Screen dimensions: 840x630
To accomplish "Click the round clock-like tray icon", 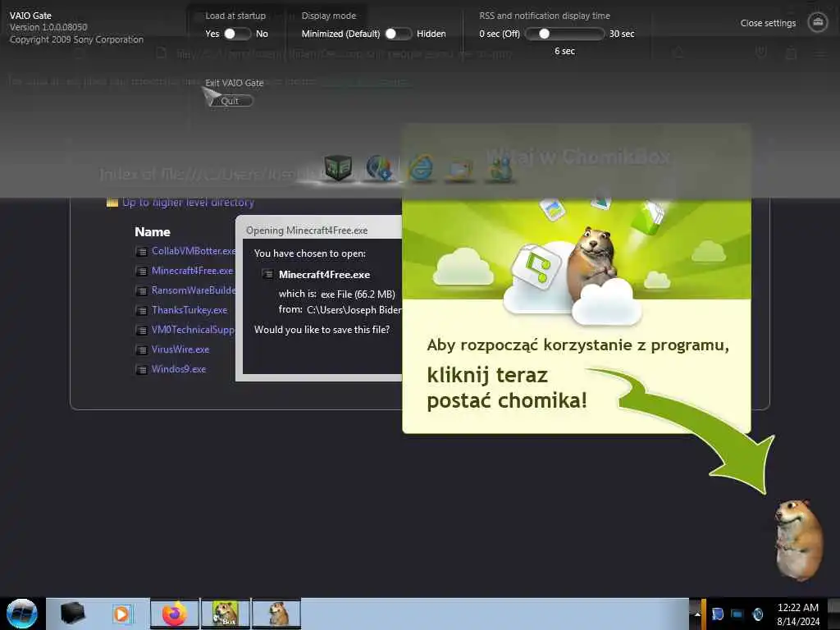I will 757,614.
